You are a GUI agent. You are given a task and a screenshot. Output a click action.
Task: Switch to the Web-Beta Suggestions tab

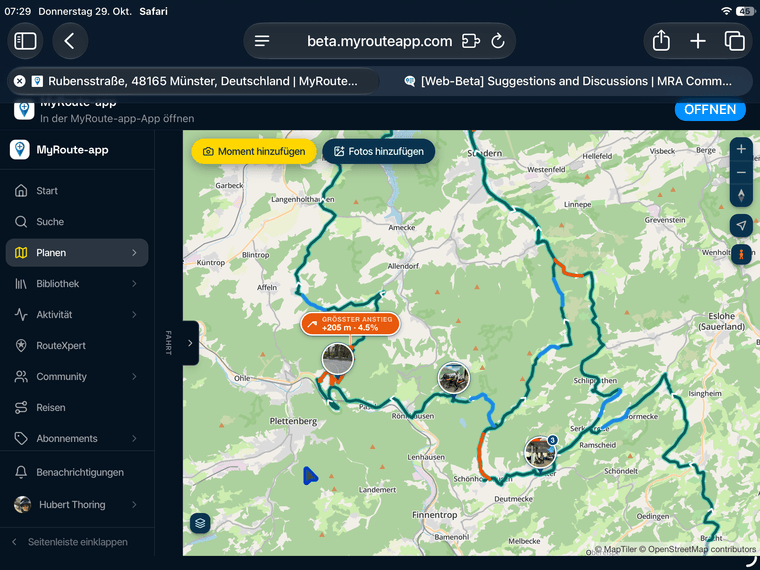coord(568,81)
